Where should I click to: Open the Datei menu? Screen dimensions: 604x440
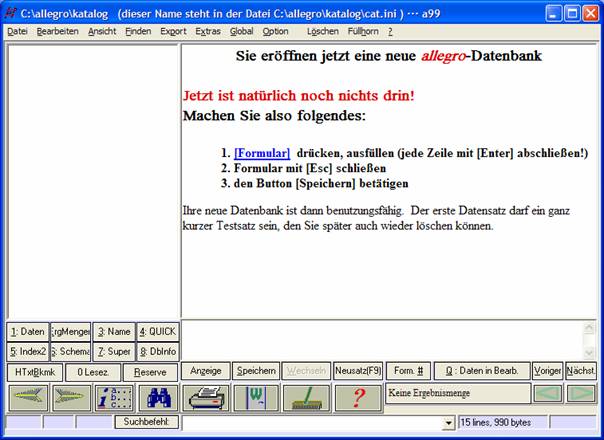point(17,32)
